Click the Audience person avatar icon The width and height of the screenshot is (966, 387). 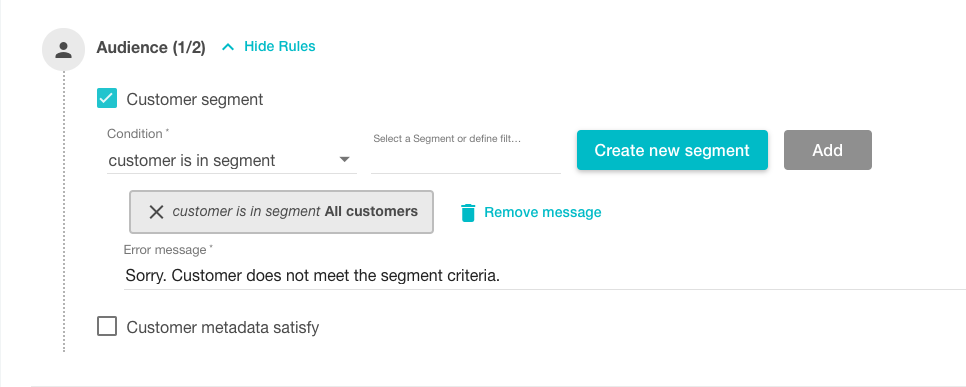pyautogui.click(x=63, y=49)
